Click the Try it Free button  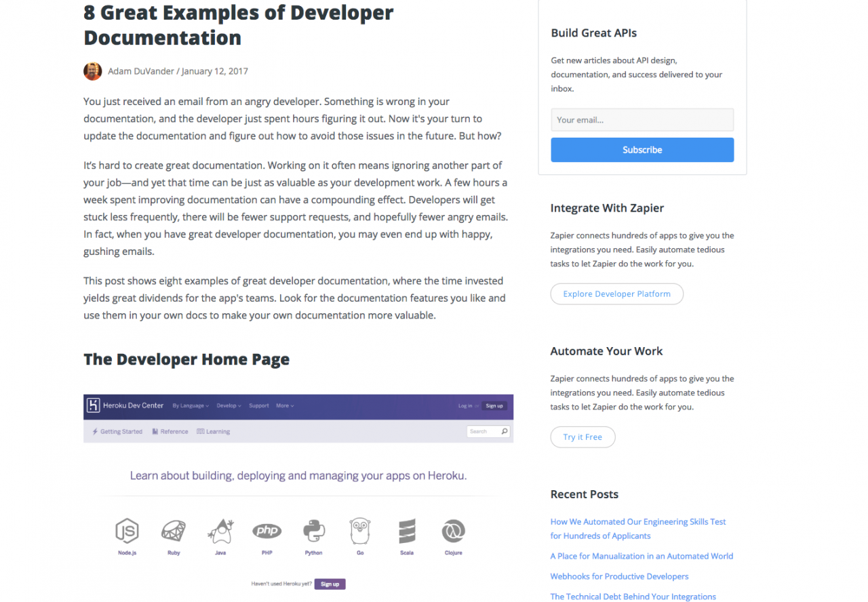coord(583,437)
